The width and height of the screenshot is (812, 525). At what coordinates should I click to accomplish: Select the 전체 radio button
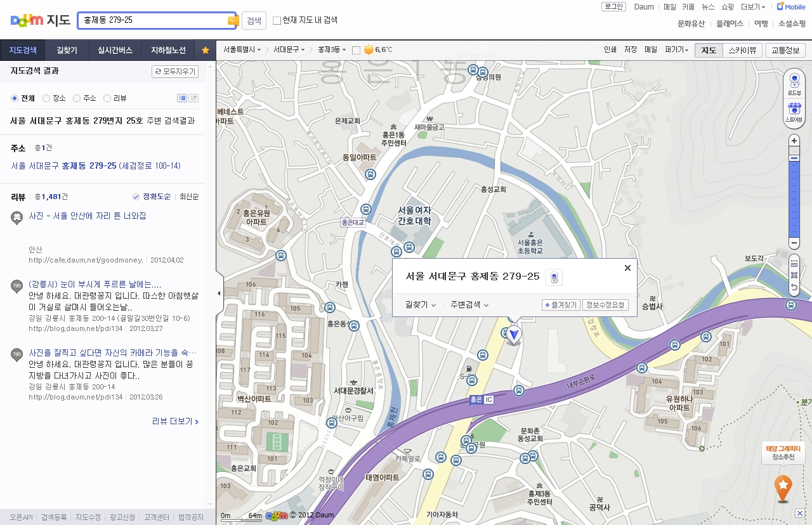(15, 98)
